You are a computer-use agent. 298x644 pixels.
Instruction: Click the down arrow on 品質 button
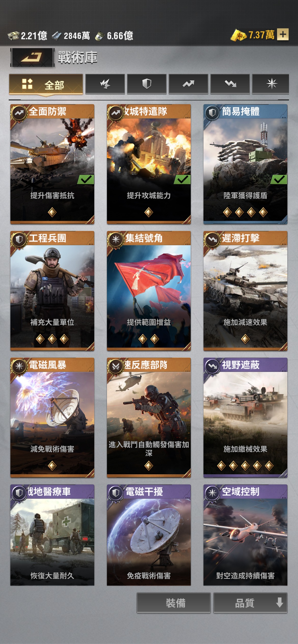(280, 603)
